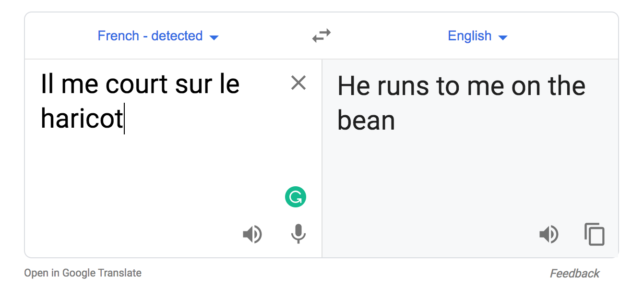Viewport: 644px width, 289px height.
Task: Swap the source and target languages
Action: click(x=321, y=36)
